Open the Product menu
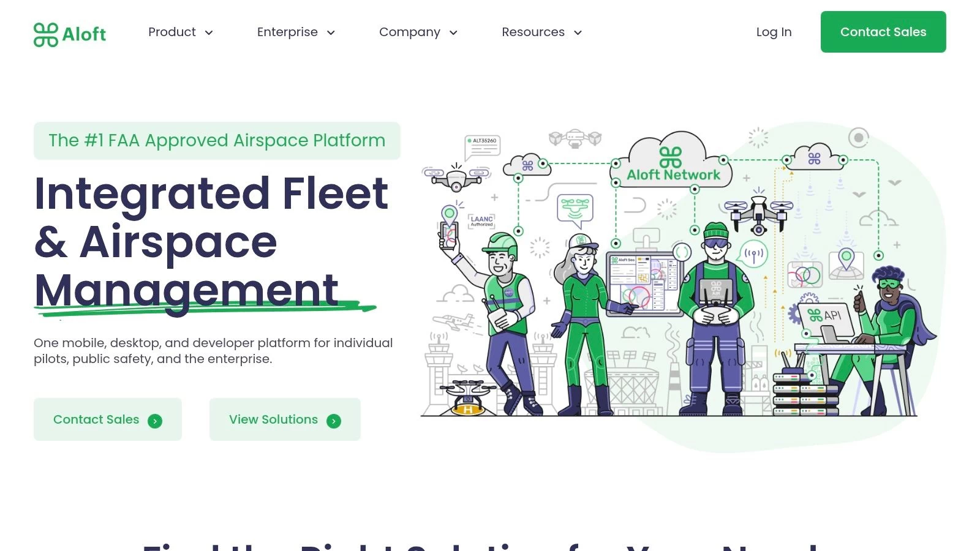This screenshot has height=551, width=980. [172, 32]
